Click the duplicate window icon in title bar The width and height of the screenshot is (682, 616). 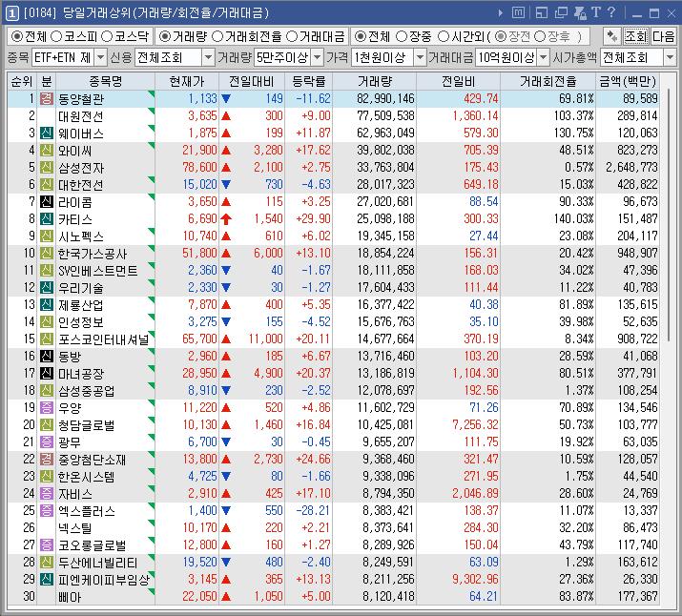pos(561,12)
